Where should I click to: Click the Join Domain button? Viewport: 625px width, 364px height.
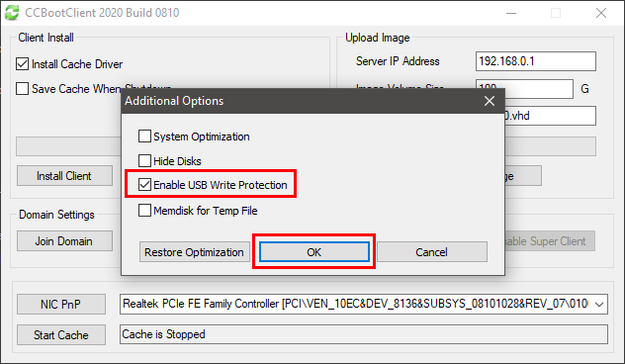pyautogui.click(x=64, y=241)
